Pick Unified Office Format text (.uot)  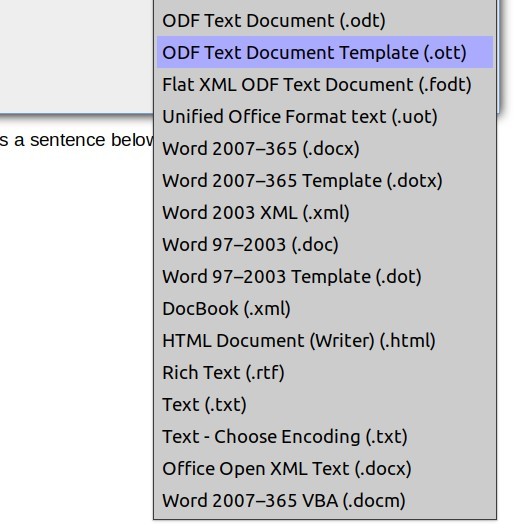coord(325,117)
